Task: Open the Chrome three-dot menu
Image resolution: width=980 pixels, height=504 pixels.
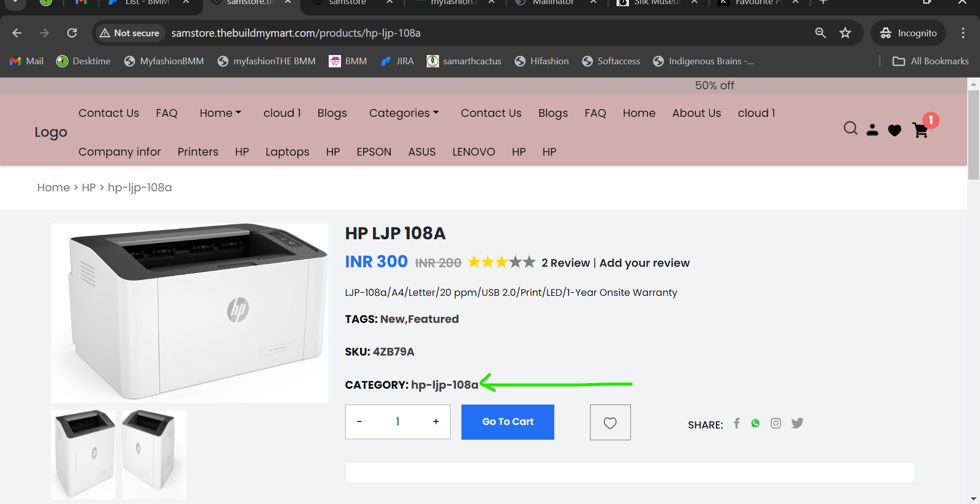Action: [x=963, y=33]
